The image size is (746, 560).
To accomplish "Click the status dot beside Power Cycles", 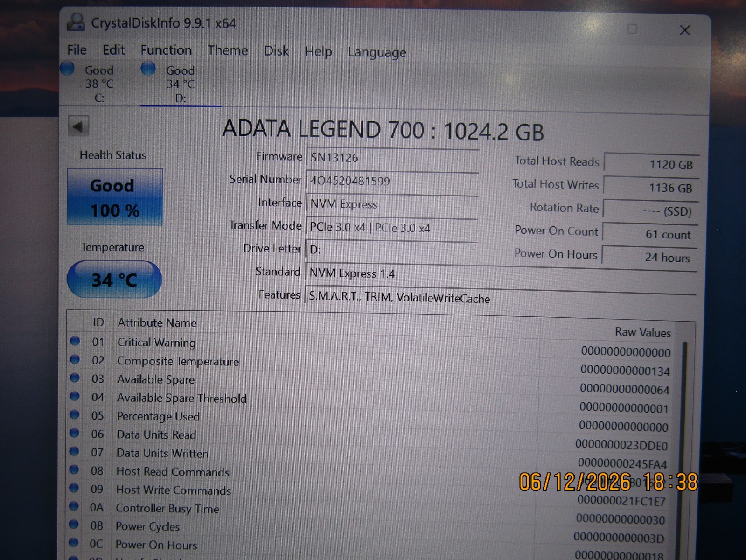I will tap(73, 524).
